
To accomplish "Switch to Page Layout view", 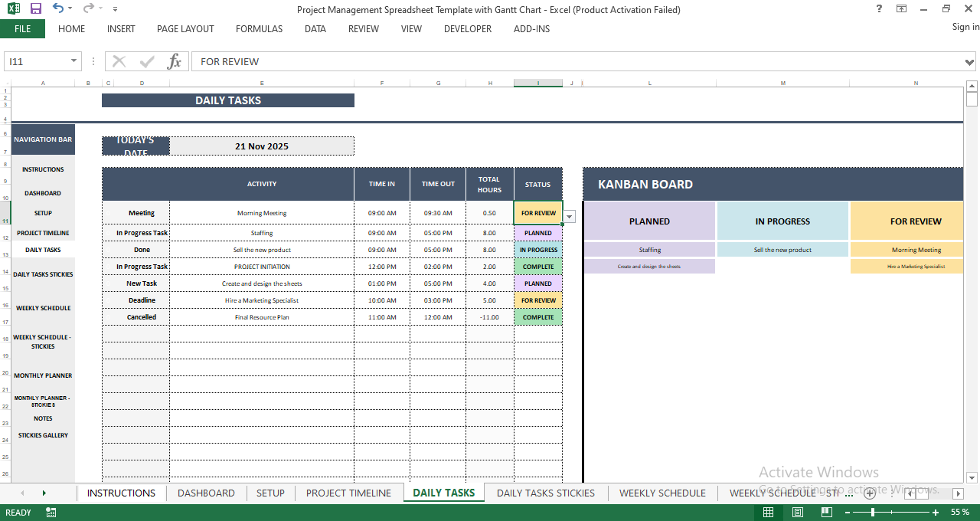I will (797, 512).
